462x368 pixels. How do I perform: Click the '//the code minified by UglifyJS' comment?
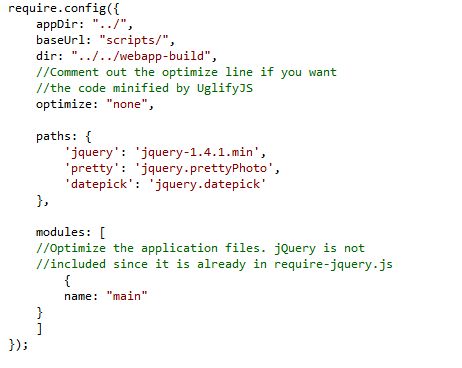[x=144, y=88]
